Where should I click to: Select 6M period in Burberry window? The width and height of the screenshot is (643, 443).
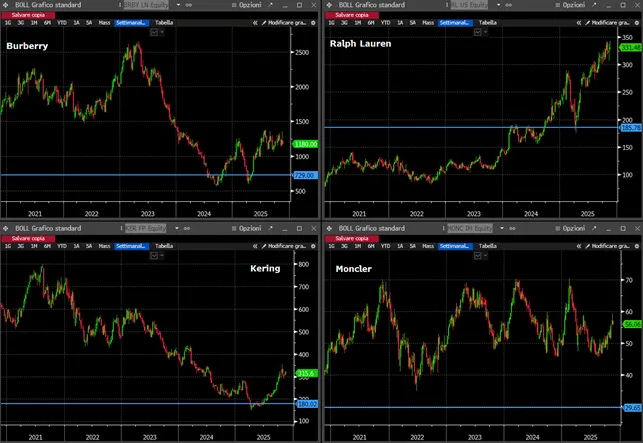click(48, 23)
